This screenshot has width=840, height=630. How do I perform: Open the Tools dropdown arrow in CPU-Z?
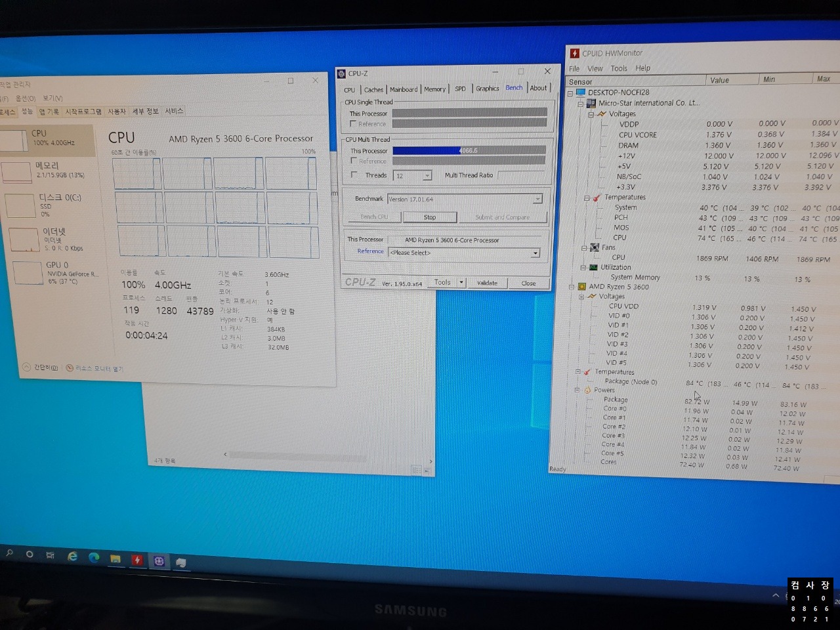(x=461, y=283)
